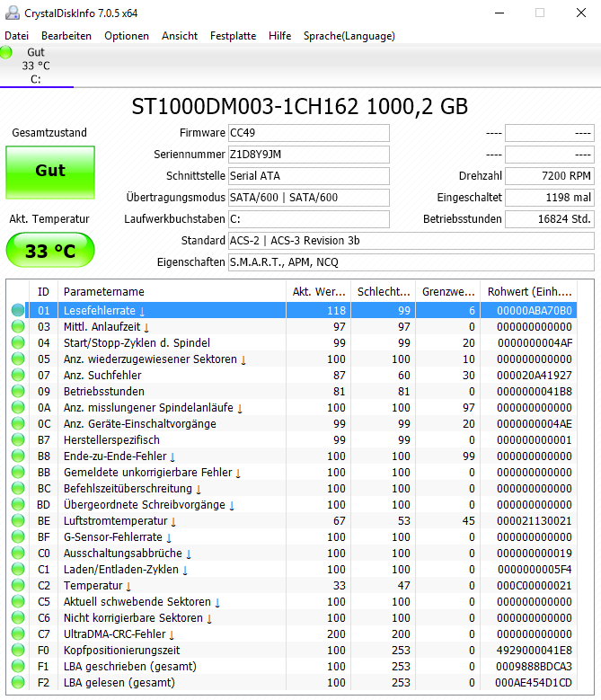The width and height of the screenshot is (601, 700).
Task: Click the Standard field ACS-2 | ACS-3
Action: pos(411,241)
